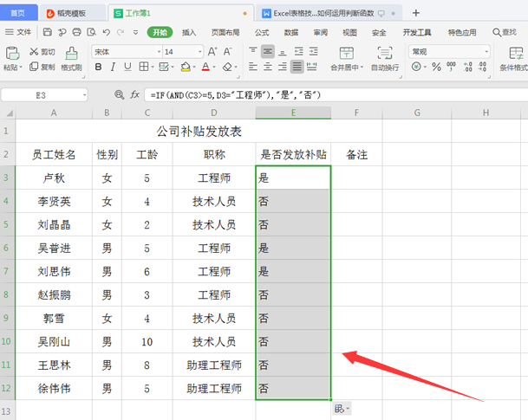Switch to 审阅 ribbon tab
Image resolution: width=528 pixels, height=420 pixels.
pyautogui.click(x=321, y=32)
